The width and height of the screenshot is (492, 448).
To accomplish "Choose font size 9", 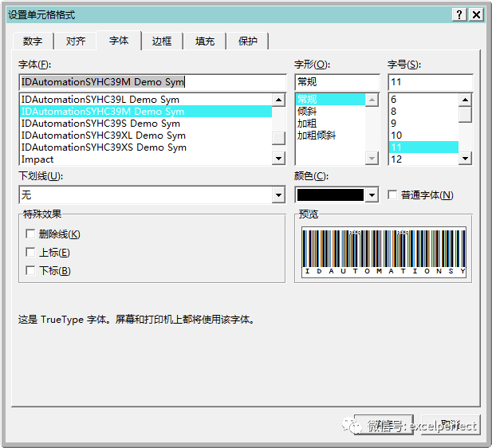I will (423, 124).
